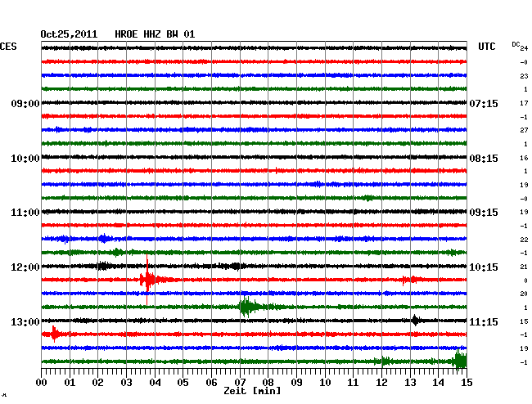Select the 10:15 UTC time label
Screen dimensions: 532x404
click(484, 267)
